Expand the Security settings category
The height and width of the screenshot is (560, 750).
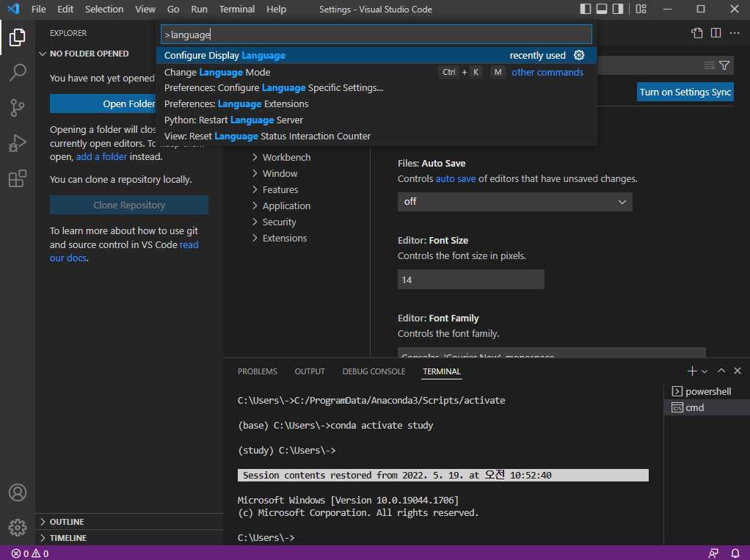tap(274, 222)
